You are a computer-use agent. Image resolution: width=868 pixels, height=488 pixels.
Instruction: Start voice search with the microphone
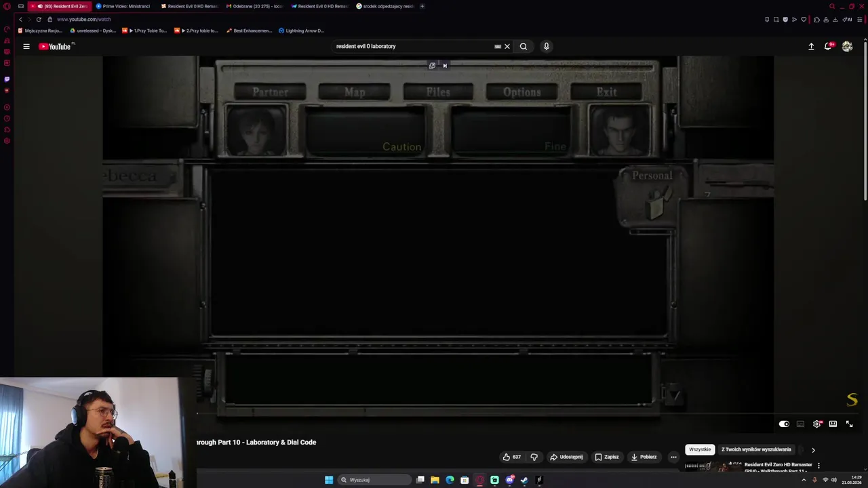coord(547,46)
